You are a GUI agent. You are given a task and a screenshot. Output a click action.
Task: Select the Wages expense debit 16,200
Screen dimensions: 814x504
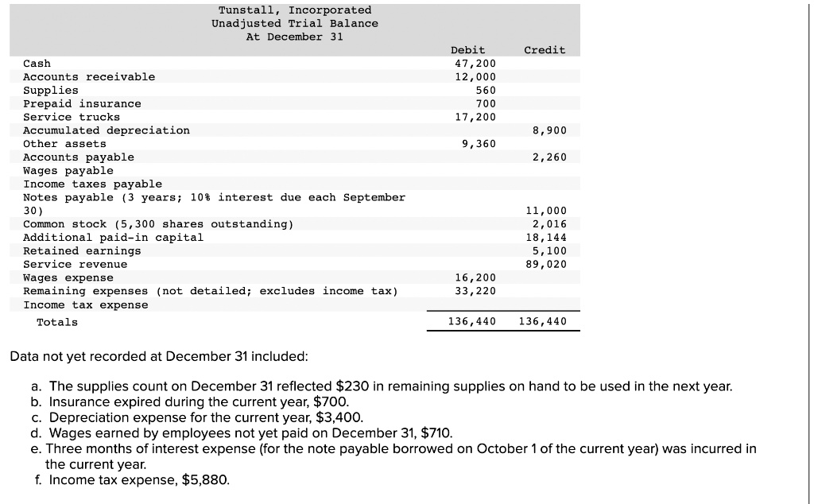475,277
